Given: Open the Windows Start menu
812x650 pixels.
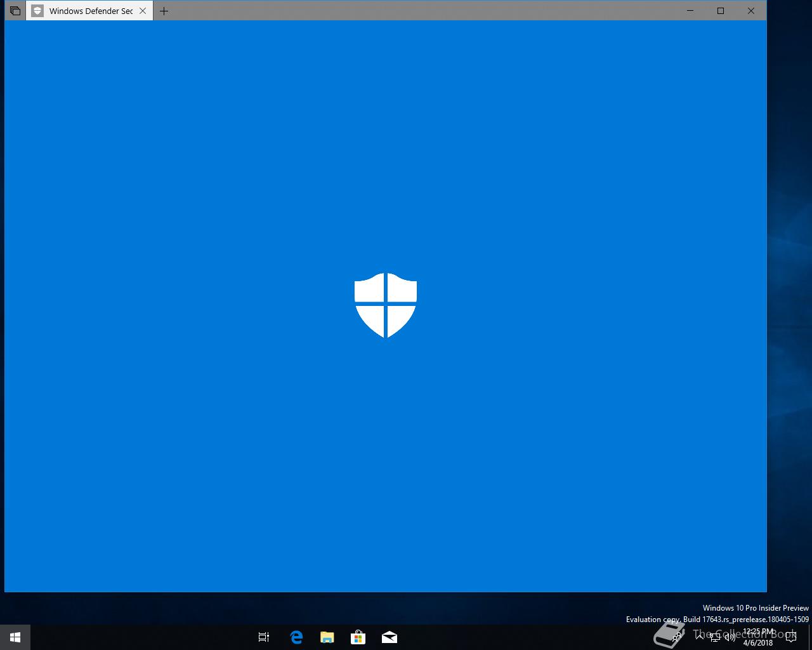Looking at the screenshot, I should pyautogui.click(x=15, y=637).
